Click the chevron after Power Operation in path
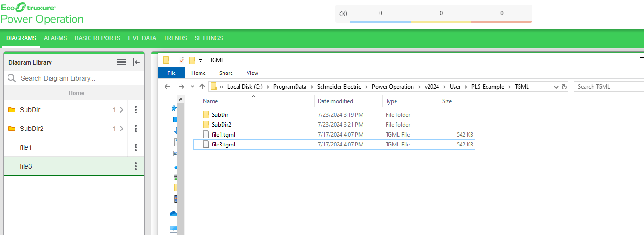The height and width of the screenshot is (235, 644). pos(419,87)
